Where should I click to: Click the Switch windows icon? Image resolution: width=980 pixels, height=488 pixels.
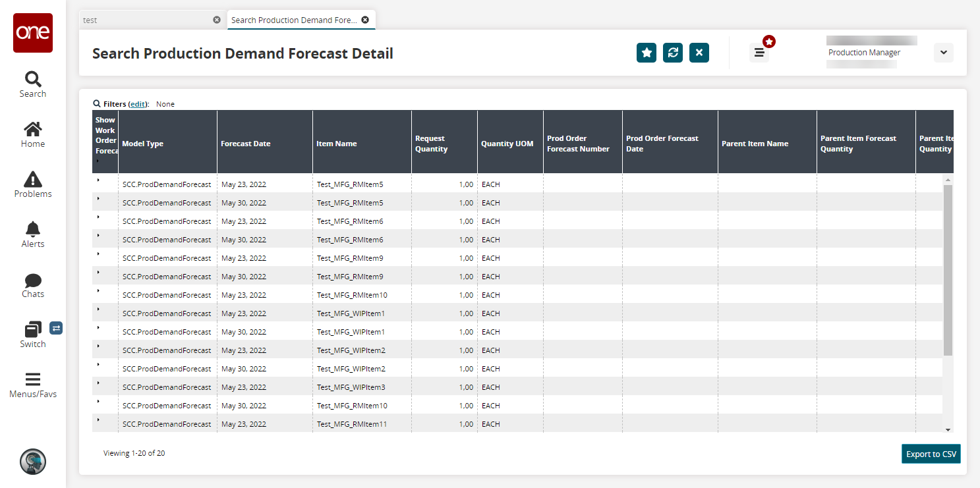coord(33,329)
